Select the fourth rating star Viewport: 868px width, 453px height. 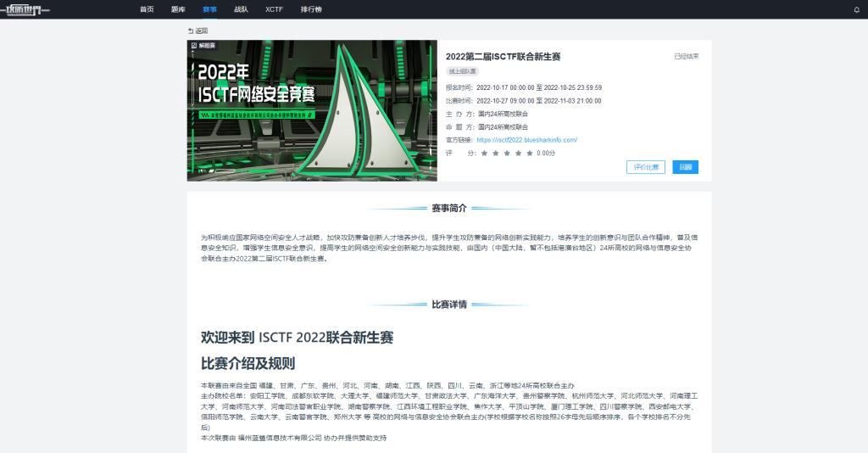pos(519,153)
